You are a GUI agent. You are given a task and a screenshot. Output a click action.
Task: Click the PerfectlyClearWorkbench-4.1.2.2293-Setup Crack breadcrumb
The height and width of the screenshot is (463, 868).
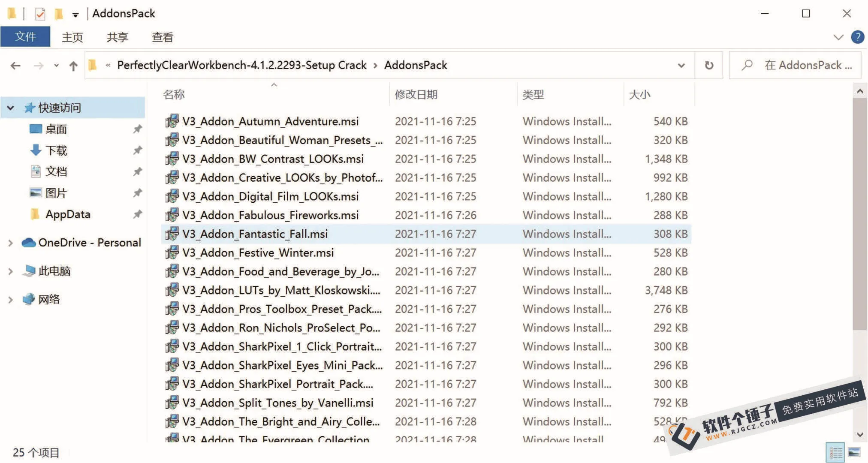point(242,65)
